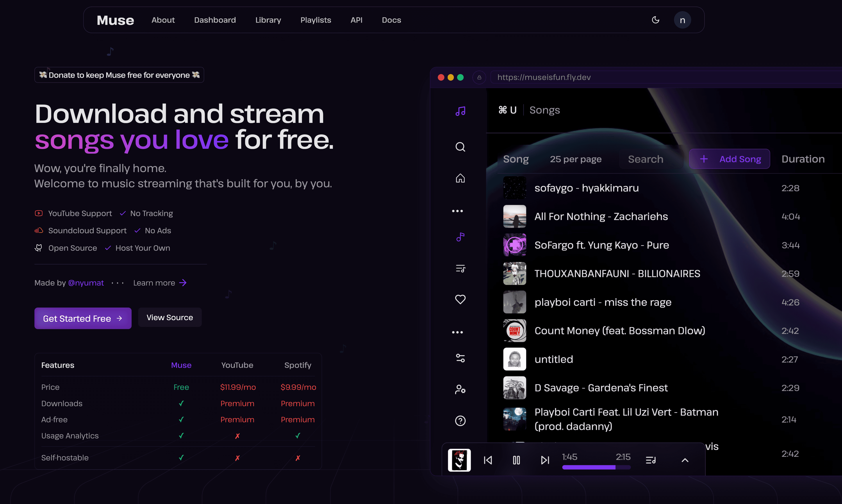Screen dimensions: 842x504
Task: Open Playlists nav item
Action: [316, 20]
